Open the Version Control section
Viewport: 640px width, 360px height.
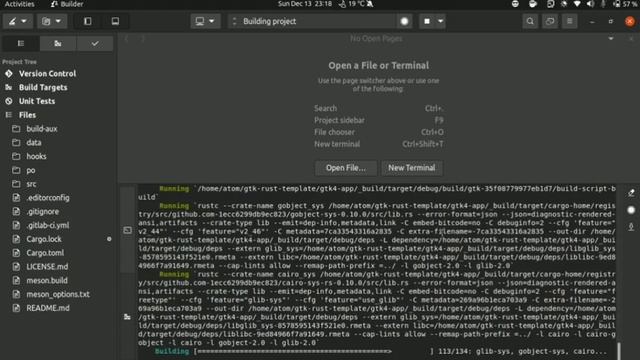point(47,74)
